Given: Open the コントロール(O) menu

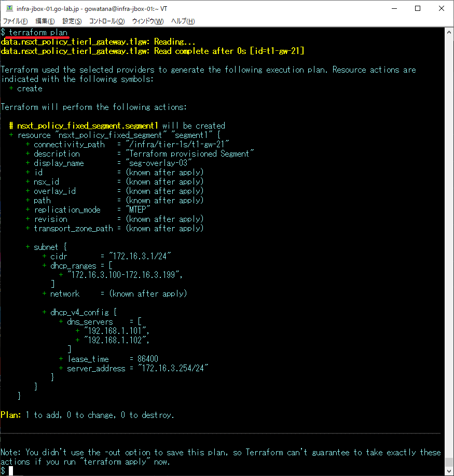Looking at the screenshot, I should click(107, 21).
